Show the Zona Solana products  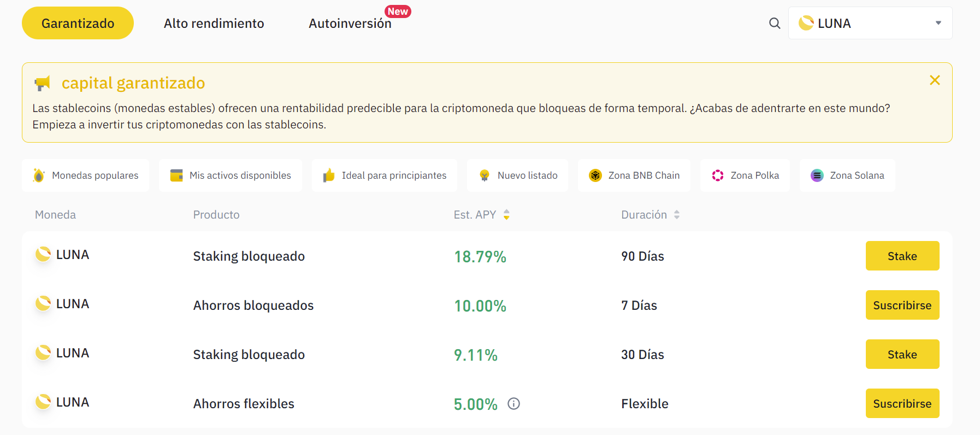(847, 175)
